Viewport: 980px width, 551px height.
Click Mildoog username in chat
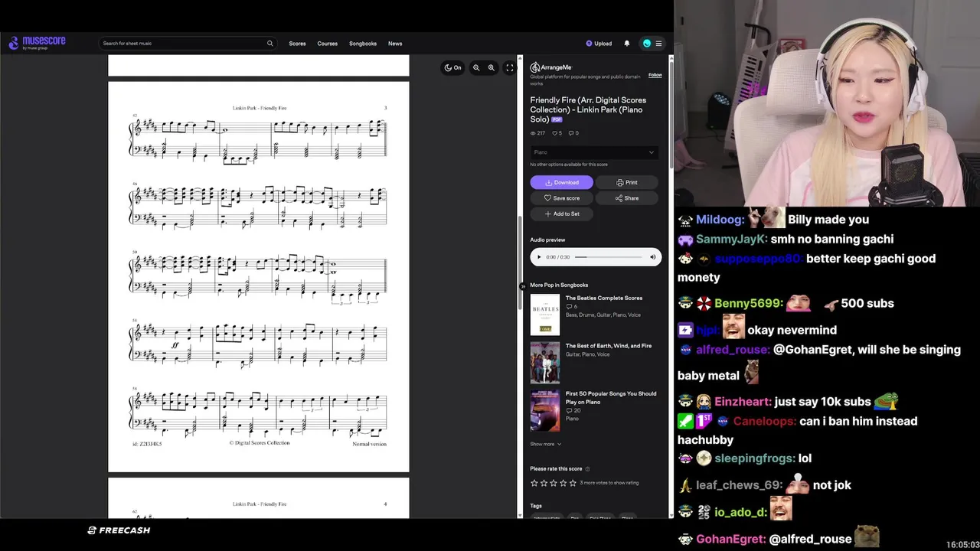pos(720,220)
